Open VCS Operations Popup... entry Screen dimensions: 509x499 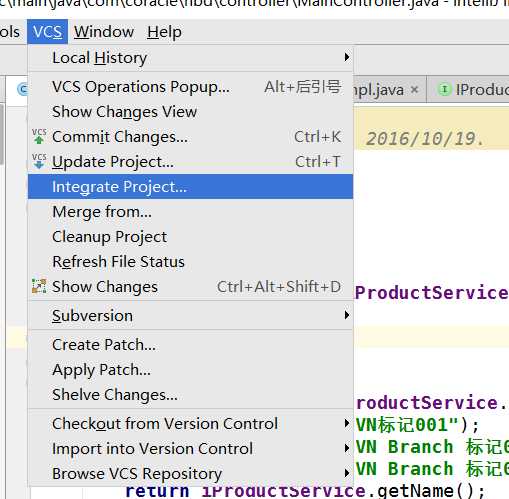point(190,87)
